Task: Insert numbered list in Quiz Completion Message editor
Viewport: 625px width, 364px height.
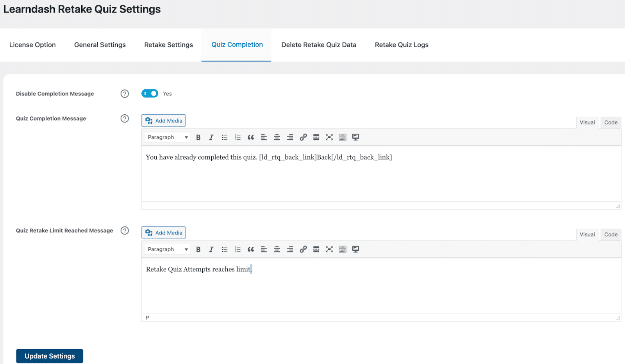Action: (237, 137)
